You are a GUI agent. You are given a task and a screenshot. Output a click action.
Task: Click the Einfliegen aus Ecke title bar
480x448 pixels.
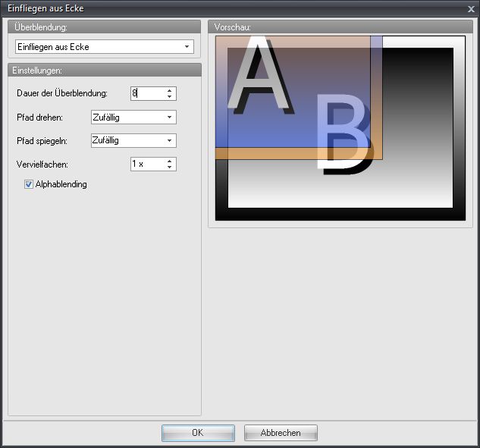click(x=227, y=8)
